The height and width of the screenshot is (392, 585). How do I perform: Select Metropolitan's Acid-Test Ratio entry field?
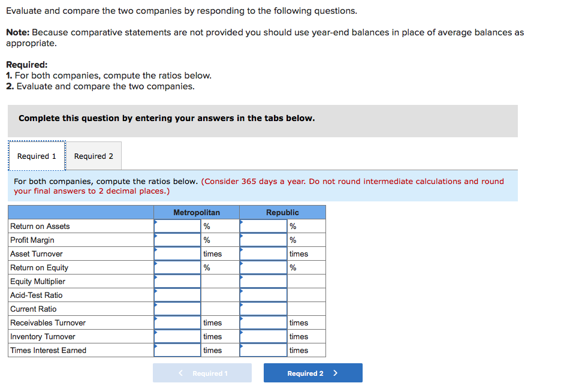(177, 295)
